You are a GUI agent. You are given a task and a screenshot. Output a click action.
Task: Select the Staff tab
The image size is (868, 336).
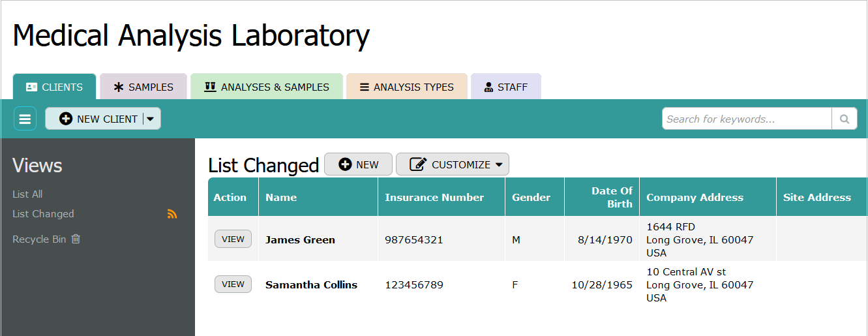click(x=505, y=87)
